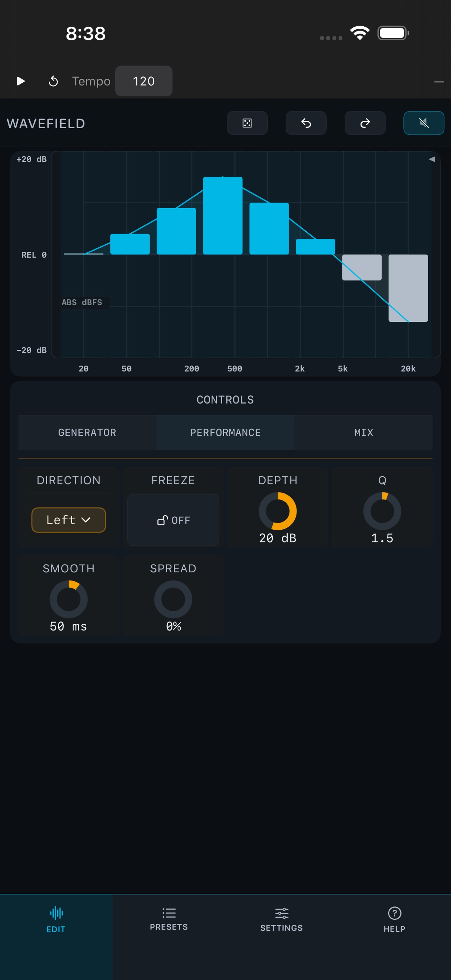451x980 pixels.
Task: Toggle the ABS dBFS scale label
Action: (x=82, y=302)
